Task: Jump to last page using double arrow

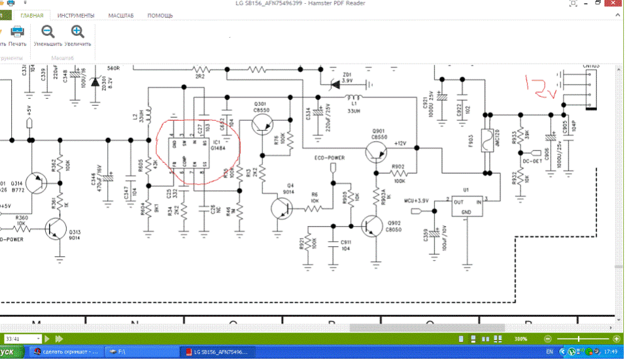Action: point(59,339)
